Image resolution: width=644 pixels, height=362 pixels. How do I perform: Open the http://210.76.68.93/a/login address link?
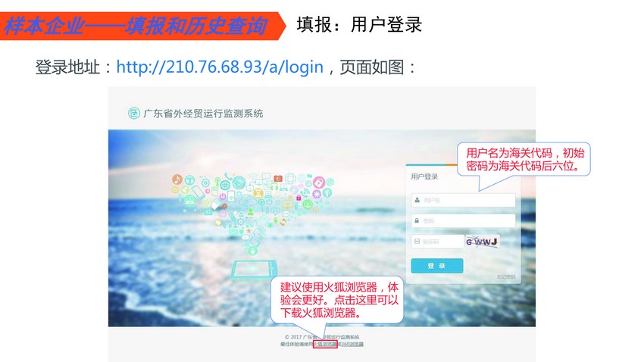(220, 67)
